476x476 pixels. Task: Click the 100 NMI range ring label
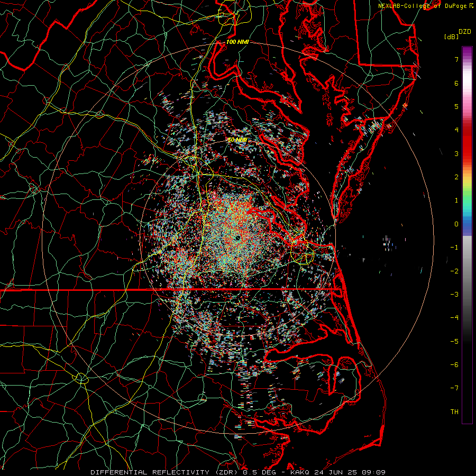(x=237, y=42)
